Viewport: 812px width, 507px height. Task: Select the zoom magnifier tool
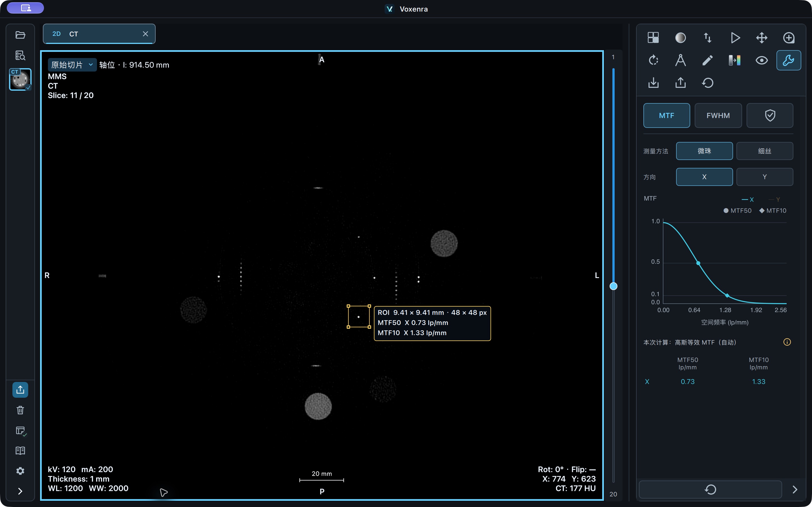click(789, 37)
